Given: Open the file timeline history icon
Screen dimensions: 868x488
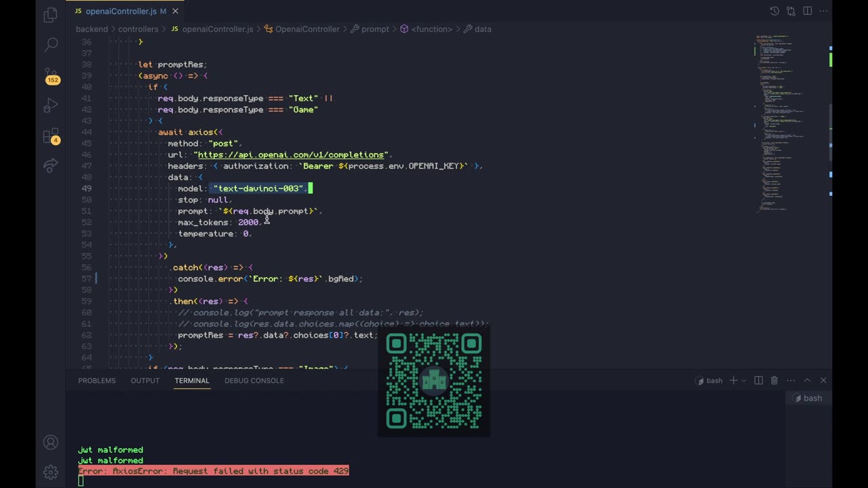Looking at the screenshot, I should [774, 11].
